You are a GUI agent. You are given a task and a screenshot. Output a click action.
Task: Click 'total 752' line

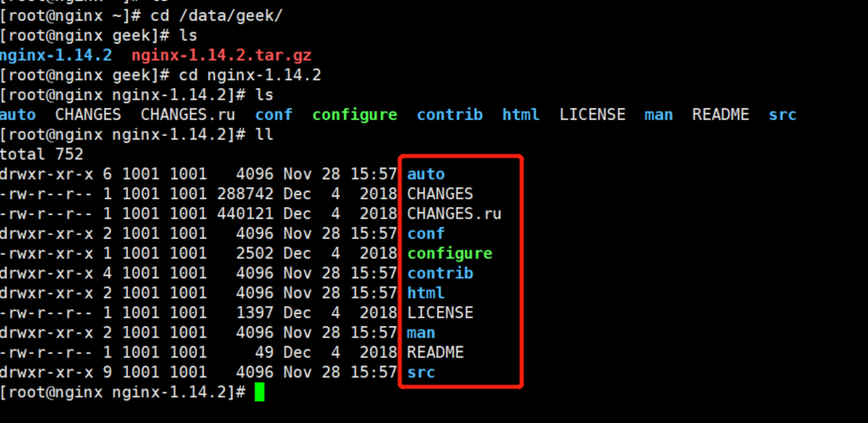pos(42,155)
